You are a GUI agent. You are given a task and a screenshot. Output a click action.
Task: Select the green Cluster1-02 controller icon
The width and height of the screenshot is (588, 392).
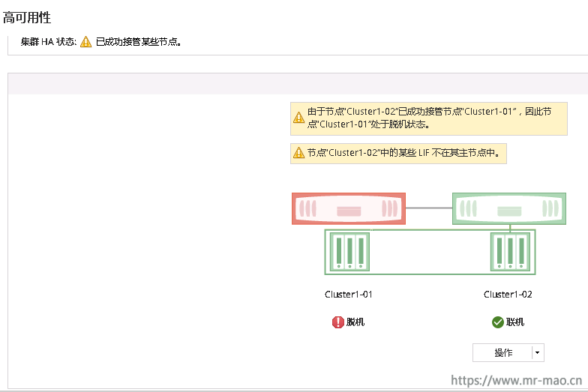tap(508, 208)
